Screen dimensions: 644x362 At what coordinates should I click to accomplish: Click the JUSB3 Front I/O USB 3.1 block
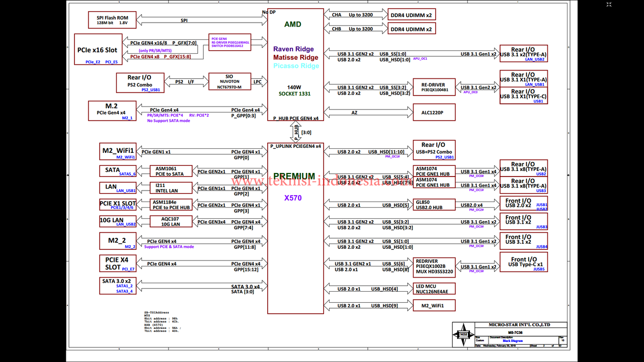(523, 221)
